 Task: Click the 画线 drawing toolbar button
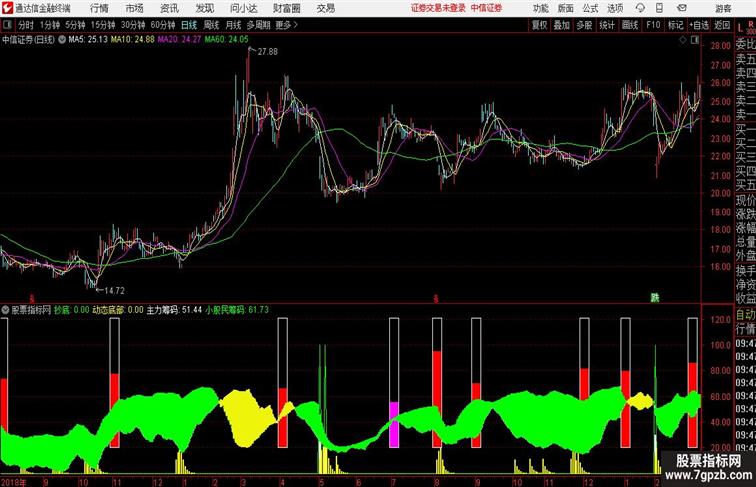pyautogui.click(x=630, y=25)
